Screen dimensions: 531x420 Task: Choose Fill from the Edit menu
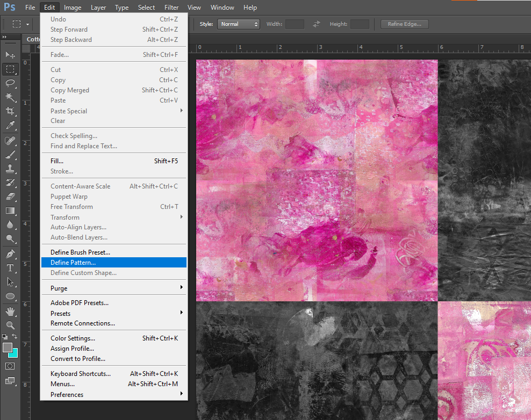coord(114,161)
